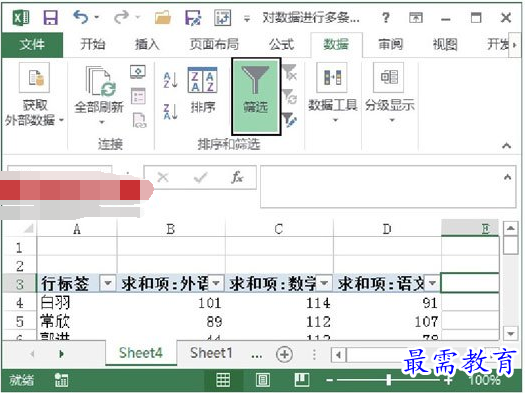
Task: Open the undo history dropdown arrow
Action: [97, 17]
